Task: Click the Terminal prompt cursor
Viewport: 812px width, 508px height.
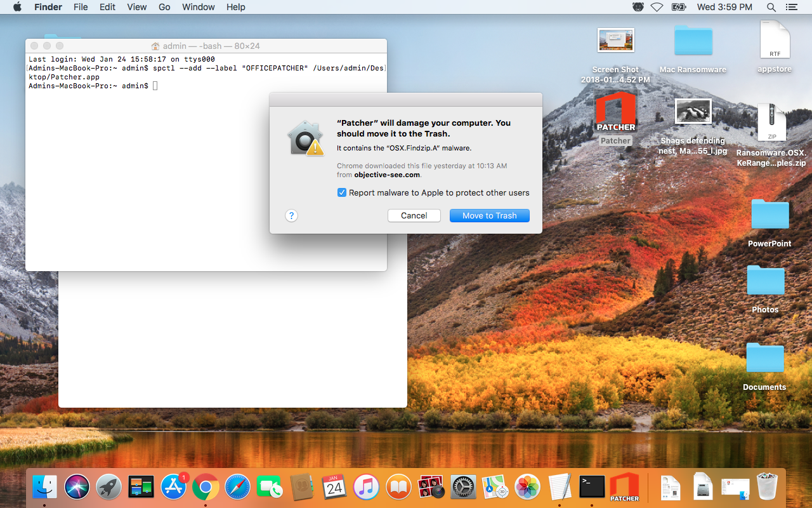Action: point(155,86)
